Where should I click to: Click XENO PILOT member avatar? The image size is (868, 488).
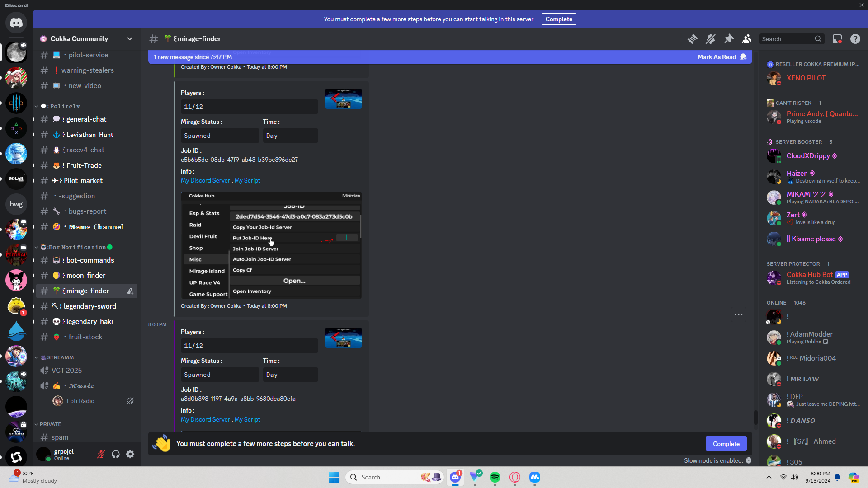pyautogui.click(x=774, y=78)
